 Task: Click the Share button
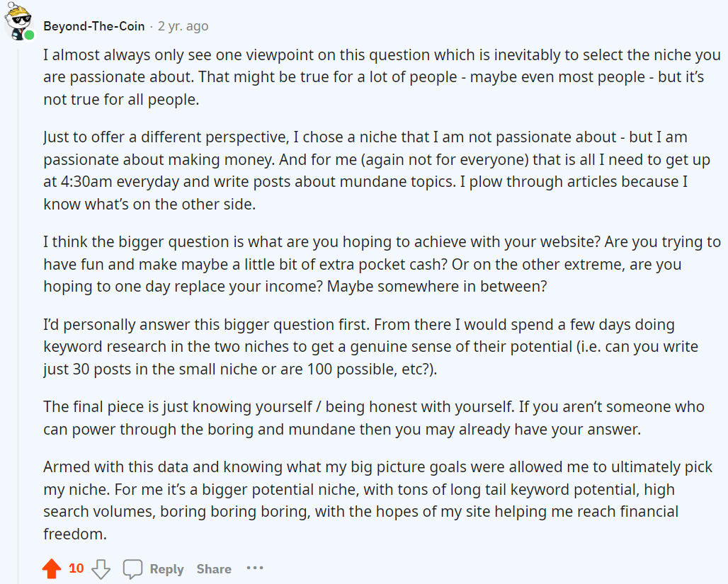[214, 569]
